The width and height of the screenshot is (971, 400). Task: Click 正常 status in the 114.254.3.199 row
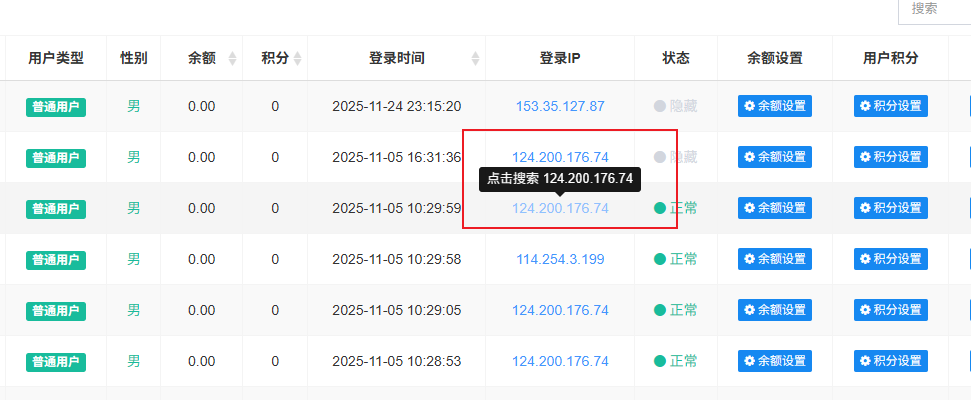[676, 259]
